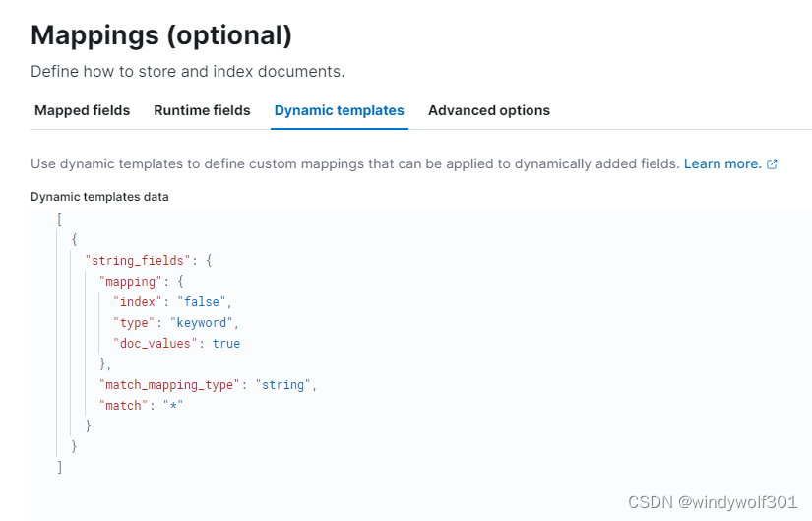Click the "string" value in the editor

pyautogui.click(x=283, y=385)
